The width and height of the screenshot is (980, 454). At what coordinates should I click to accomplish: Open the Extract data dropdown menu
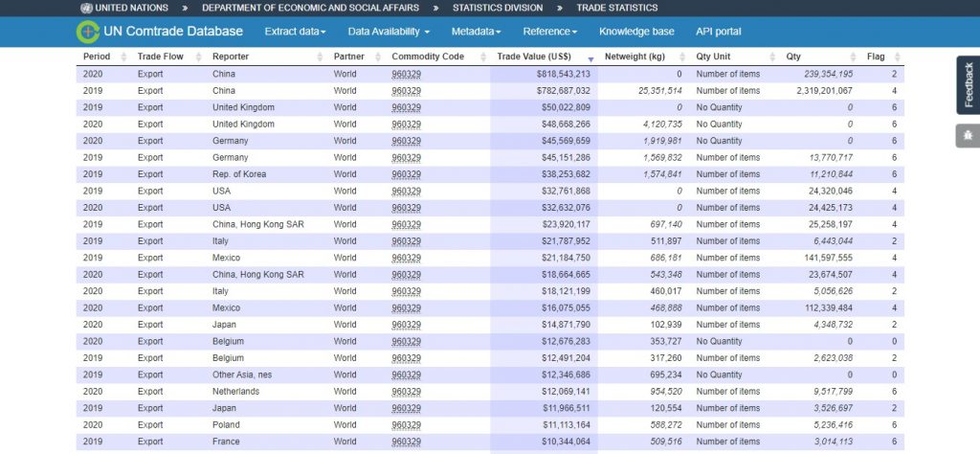pyautogui.click(x=295, y=32)
